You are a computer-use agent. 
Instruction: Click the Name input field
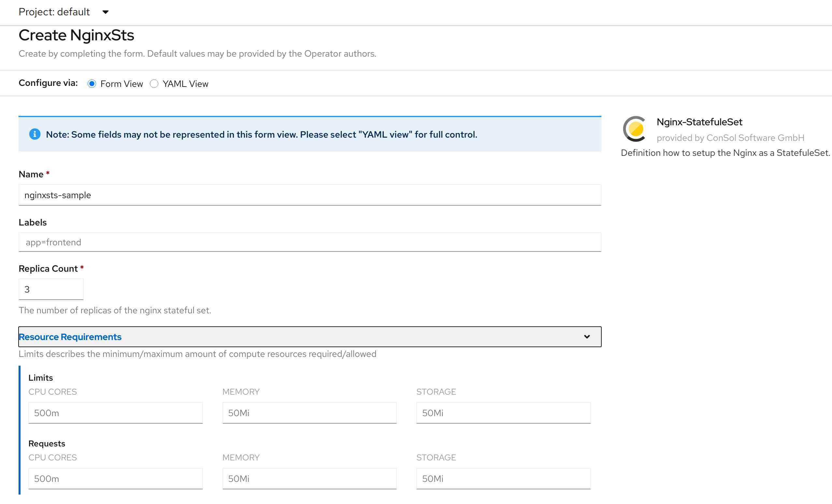point(309,195)
